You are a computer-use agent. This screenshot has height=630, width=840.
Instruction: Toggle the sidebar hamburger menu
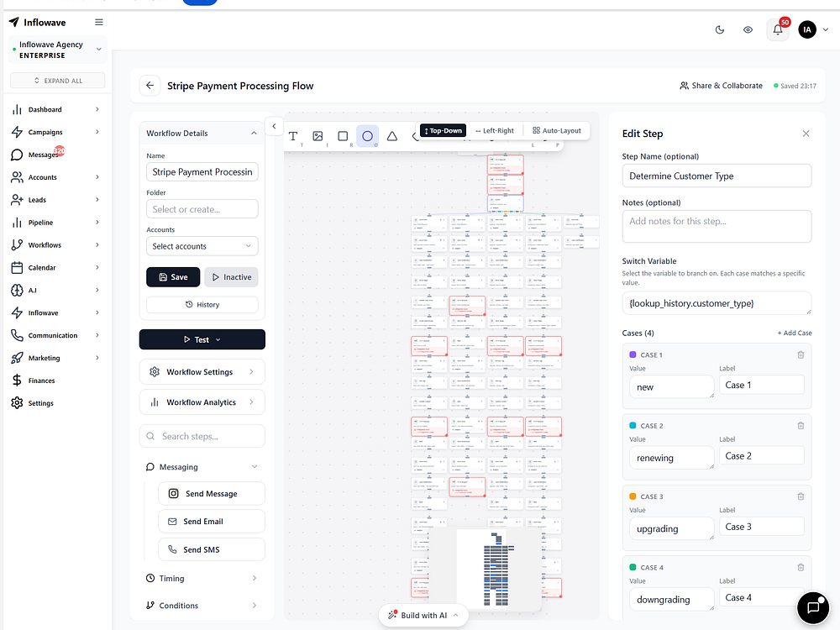point(99,22)
